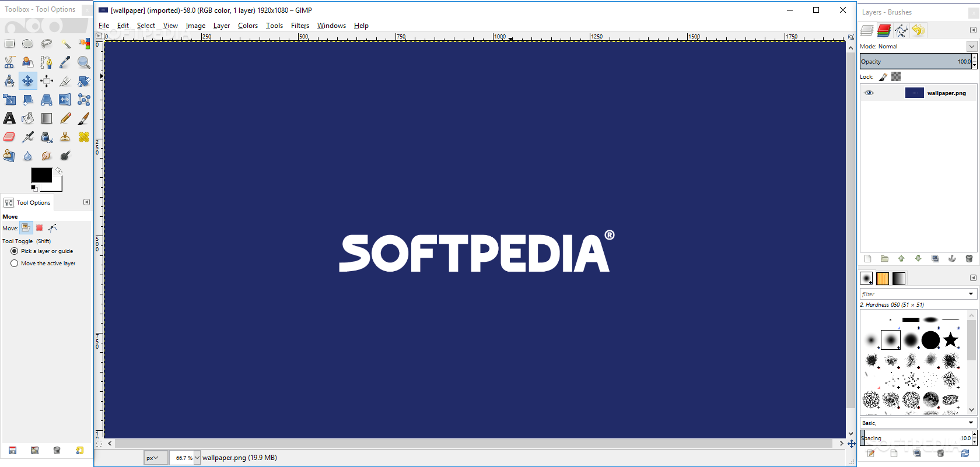
Task: Select the Align tool
Action: point(47,81)
